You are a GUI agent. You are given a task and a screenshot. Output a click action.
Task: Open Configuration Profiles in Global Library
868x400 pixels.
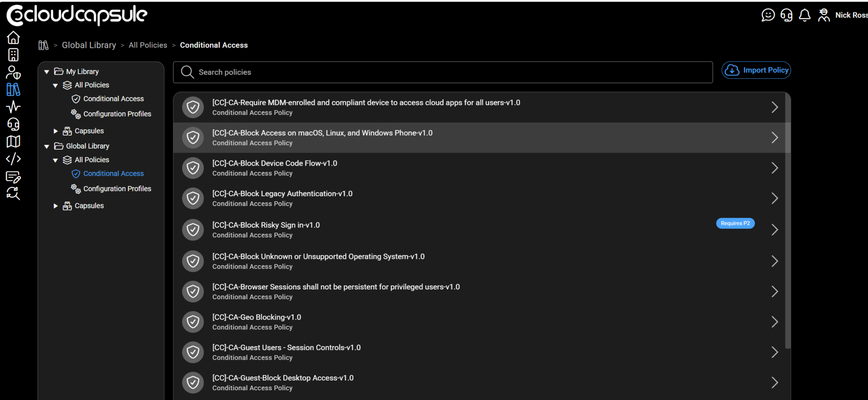coord(117,189)
